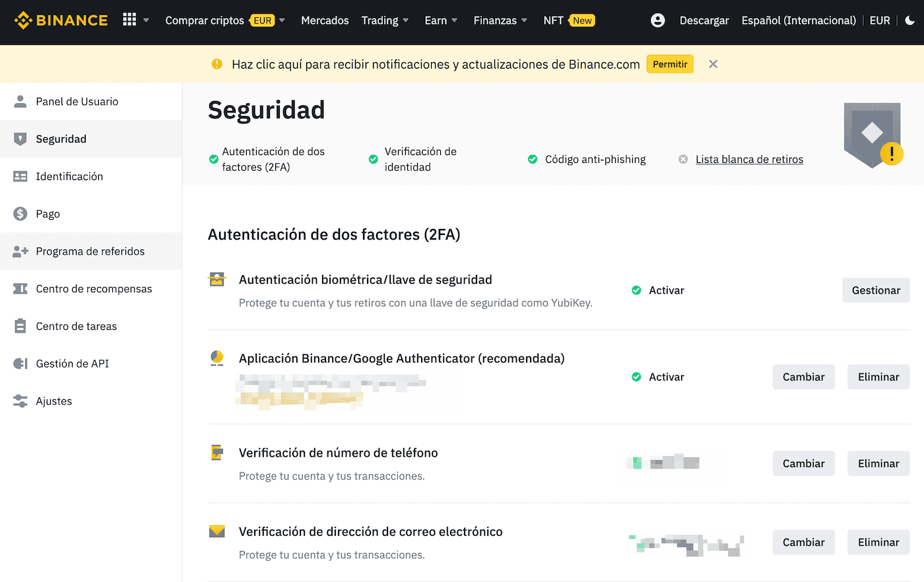
Task: Click the Google Authenticator row icon
Action: [x=217, y=358]
